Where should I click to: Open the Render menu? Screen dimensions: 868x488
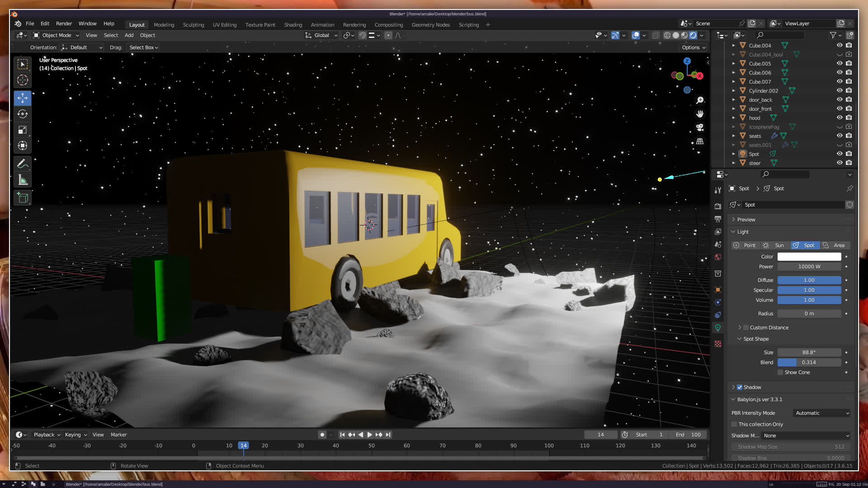point(64,23)
